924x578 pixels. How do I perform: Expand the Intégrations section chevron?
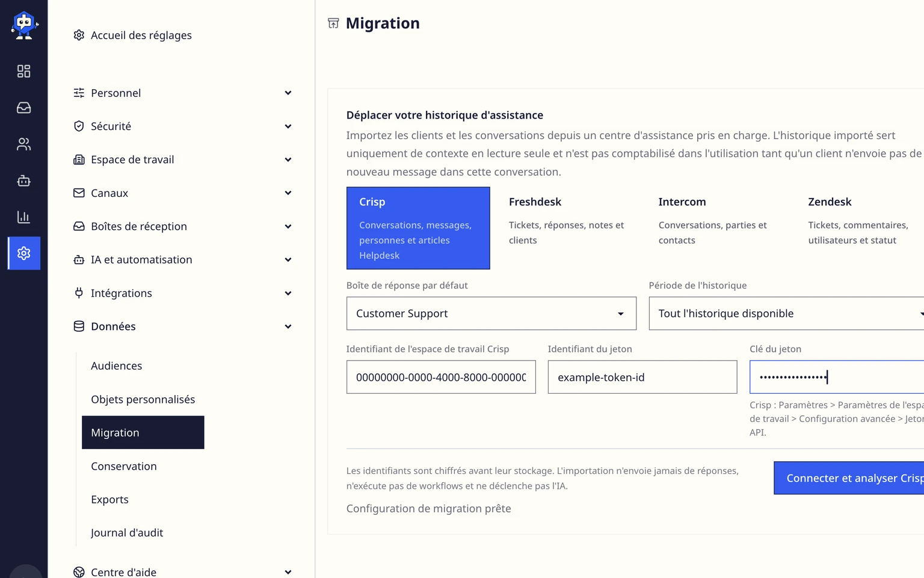[288, 293]
